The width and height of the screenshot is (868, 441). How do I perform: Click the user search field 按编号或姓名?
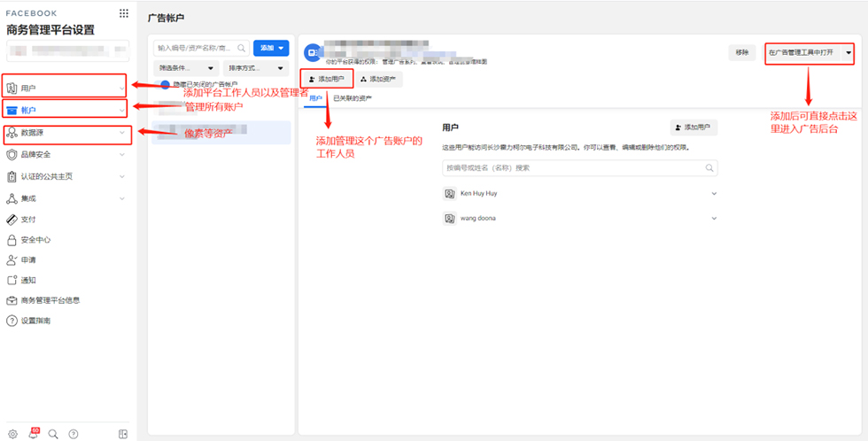(571, 166)
